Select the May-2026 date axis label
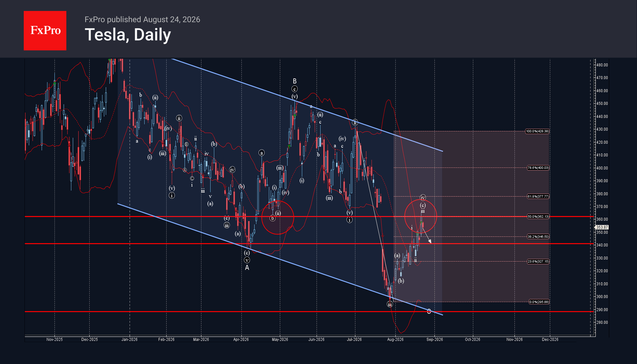This screenshot has width=637, height=364. coord(280,340)
